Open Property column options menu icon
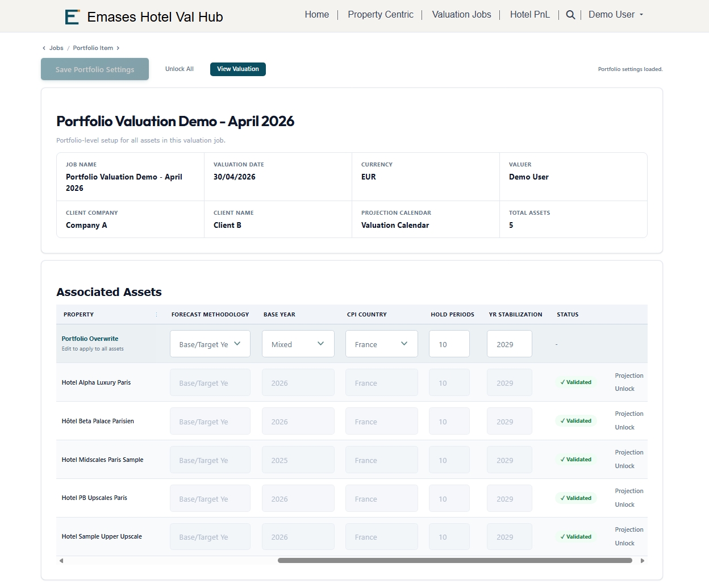This screenshot has width=709, height=588. [157, 315]
